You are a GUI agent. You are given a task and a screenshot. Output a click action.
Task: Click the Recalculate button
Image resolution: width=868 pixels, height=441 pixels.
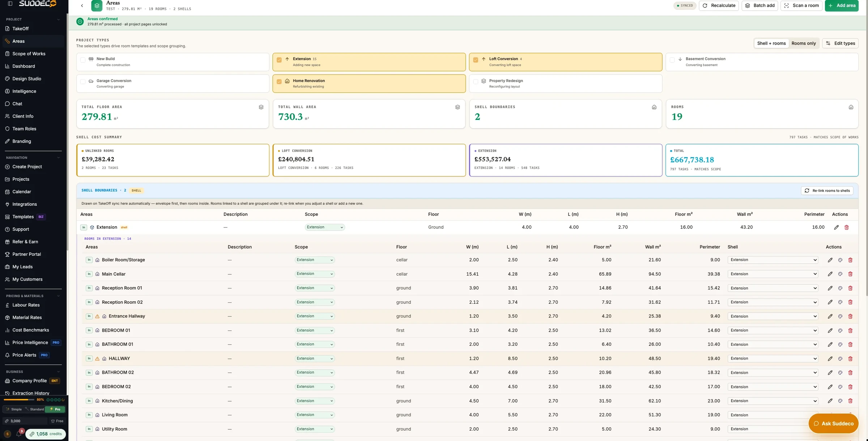(x=719, y=5)
